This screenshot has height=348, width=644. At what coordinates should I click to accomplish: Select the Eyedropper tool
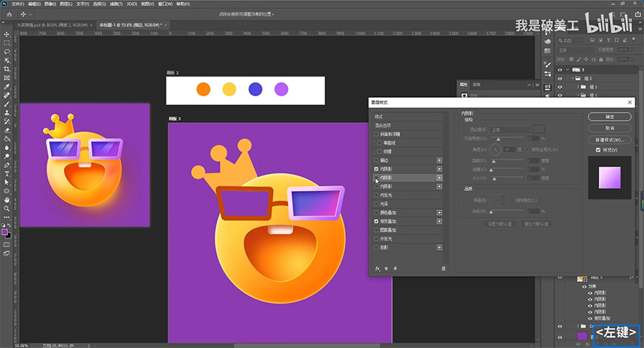[7, 87]
